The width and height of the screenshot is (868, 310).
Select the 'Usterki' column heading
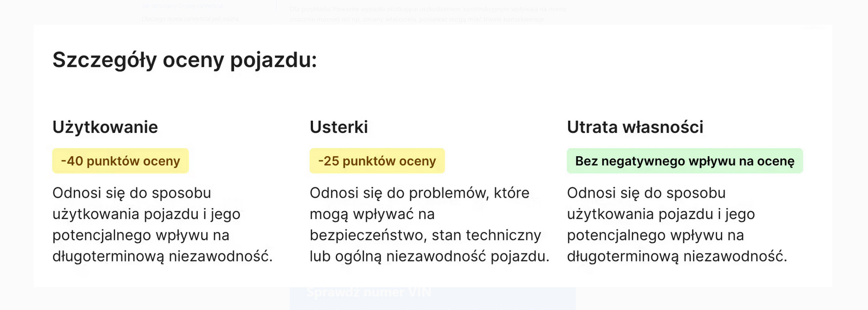(x=339, y=127)
